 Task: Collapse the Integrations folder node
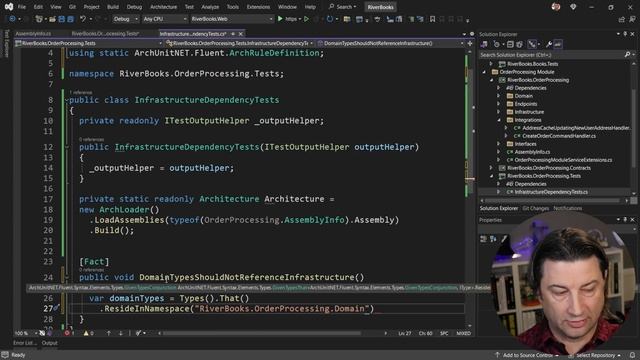click(x=498, y=120)
